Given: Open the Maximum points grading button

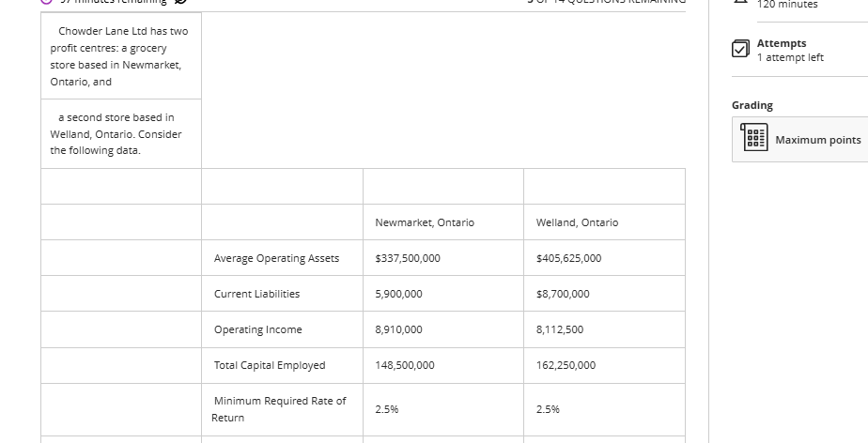Looking at the screenshot, I should click(x=800, y=139).
